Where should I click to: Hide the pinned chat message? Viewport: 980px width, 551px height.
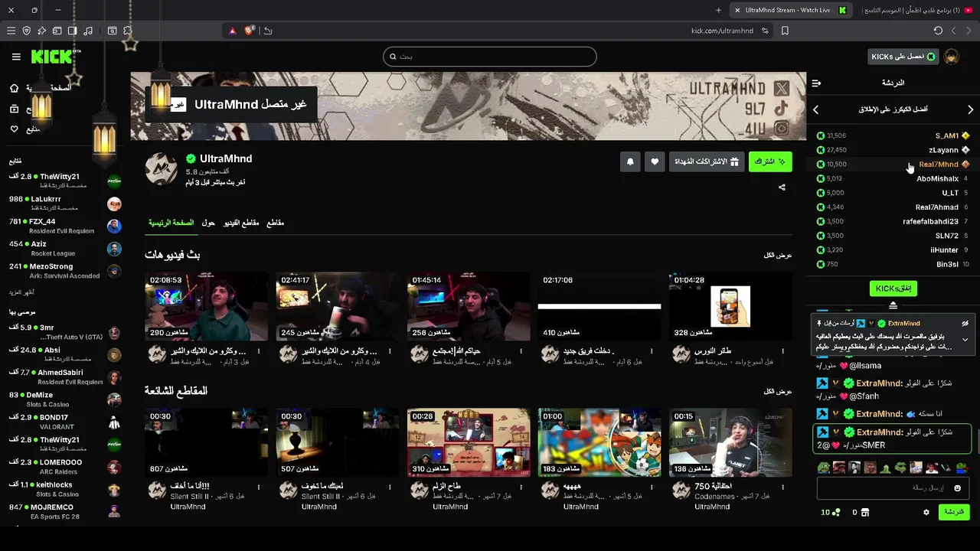(x=965, y=324)
